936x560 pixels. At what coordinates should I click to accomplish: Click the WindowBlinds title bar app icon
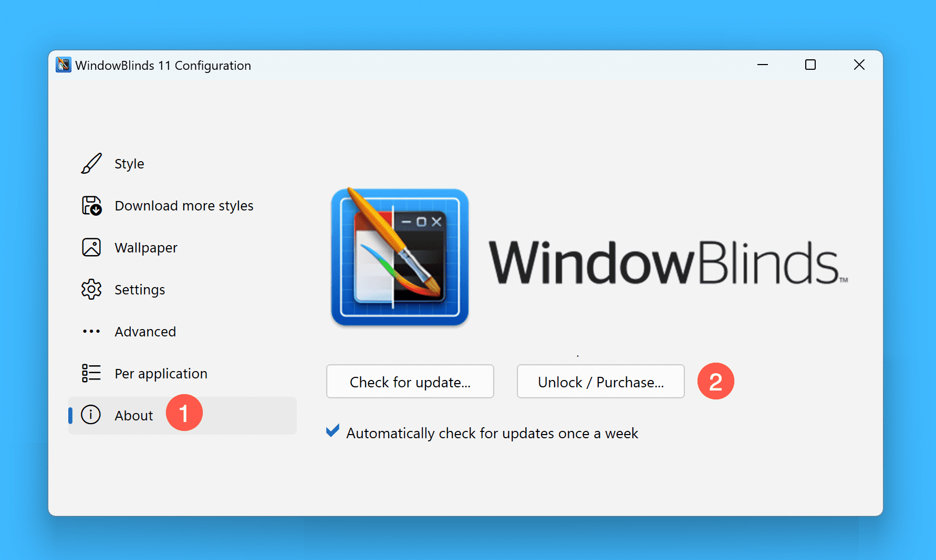click(64, 65)
